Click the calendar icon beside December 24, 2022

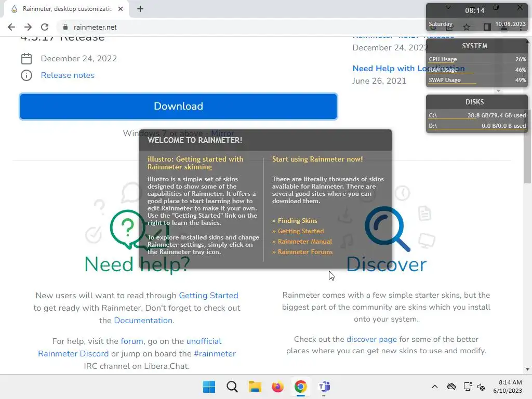pyautogui.click(x=26, y=59)
